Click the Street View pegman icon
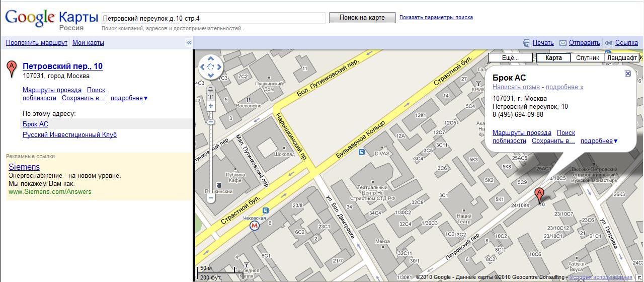This screenshot has width=644, height=282. coord(211,92)
